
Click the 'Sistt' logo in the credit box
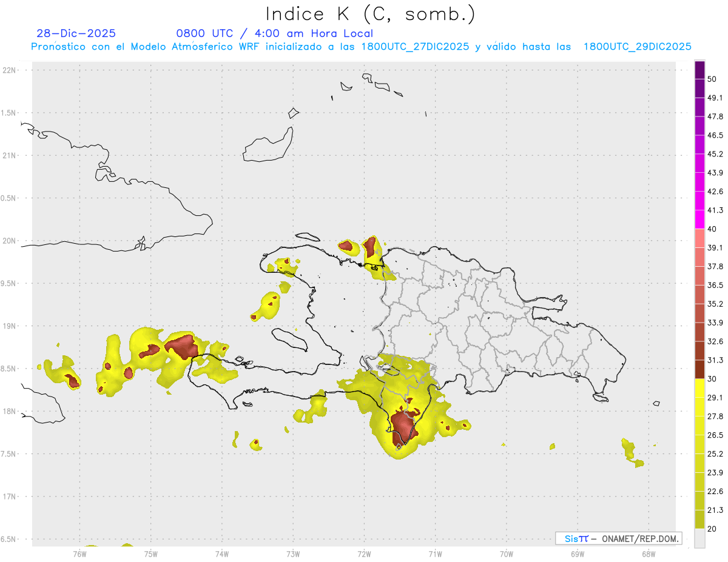tap(576, 538)
